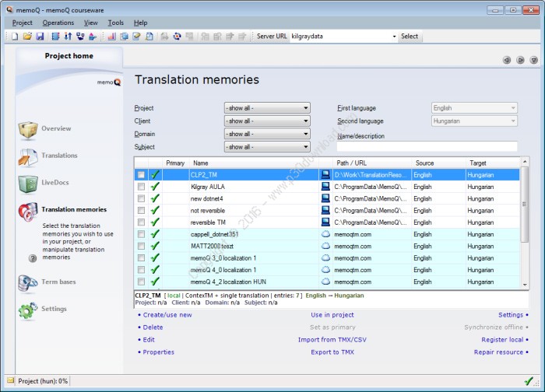
Task: Click the Use in project link
Action: (332, 315)
